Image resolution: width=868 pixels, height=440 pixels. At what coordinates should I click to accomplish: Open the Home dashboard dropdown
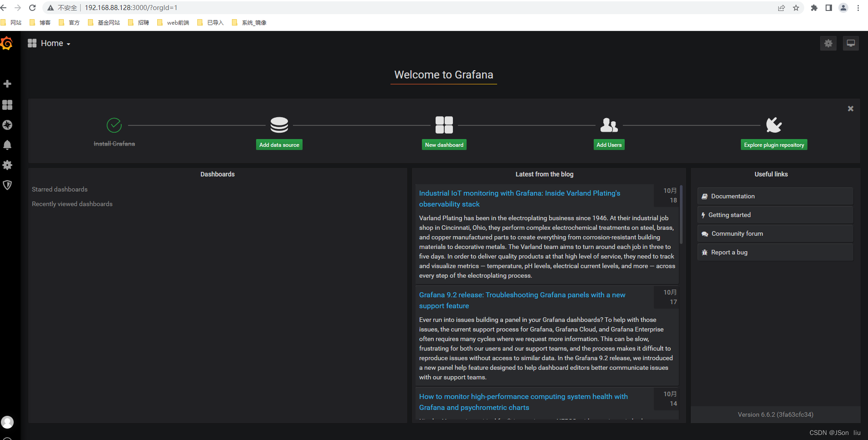point(49,43)
